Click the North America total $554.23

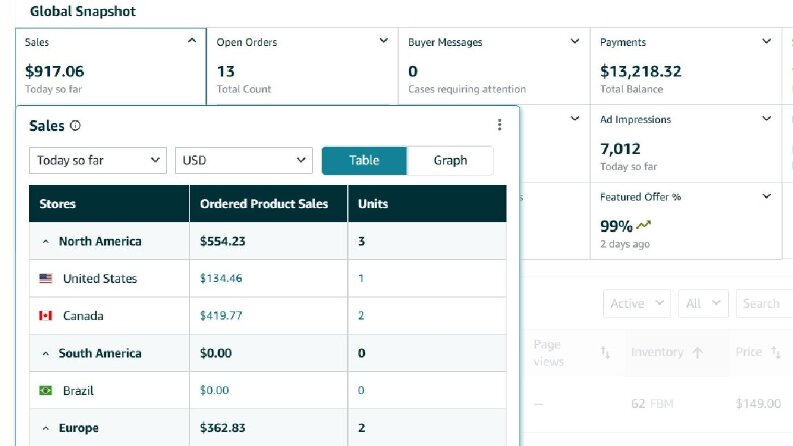223,241
